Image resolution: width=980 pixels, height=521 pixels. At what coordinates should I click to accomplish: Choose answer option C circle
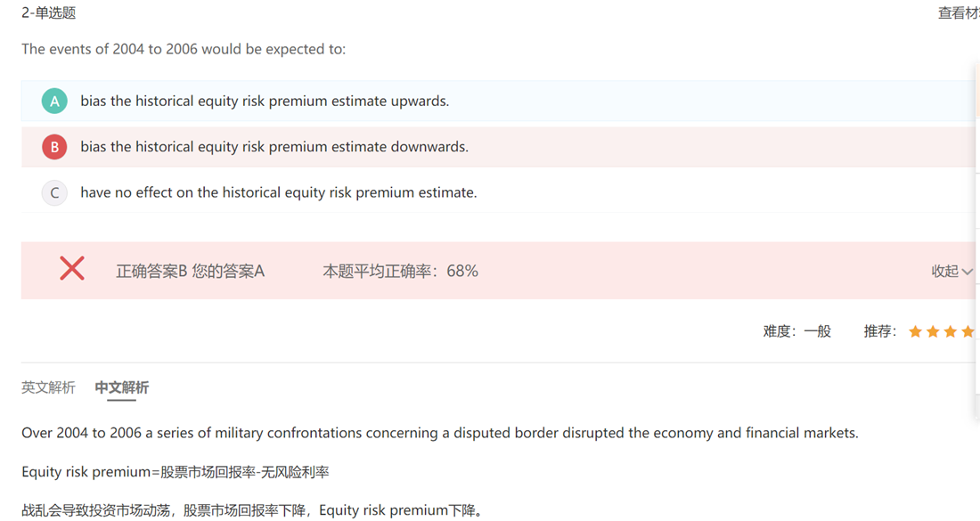point(54,192)
